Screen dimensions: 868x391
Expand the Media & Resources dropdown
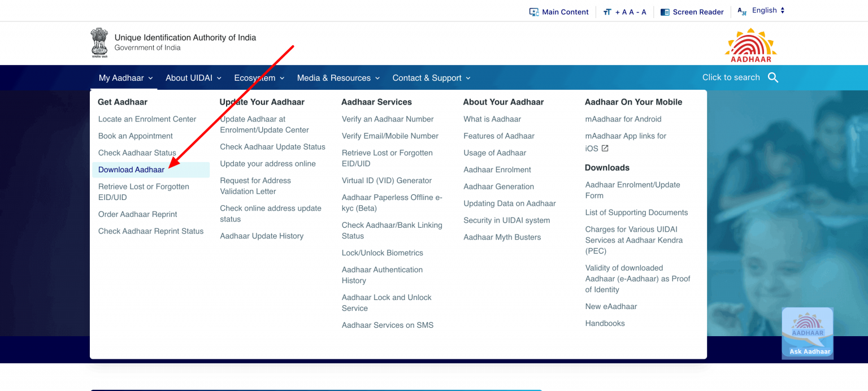tap(338, 78)
